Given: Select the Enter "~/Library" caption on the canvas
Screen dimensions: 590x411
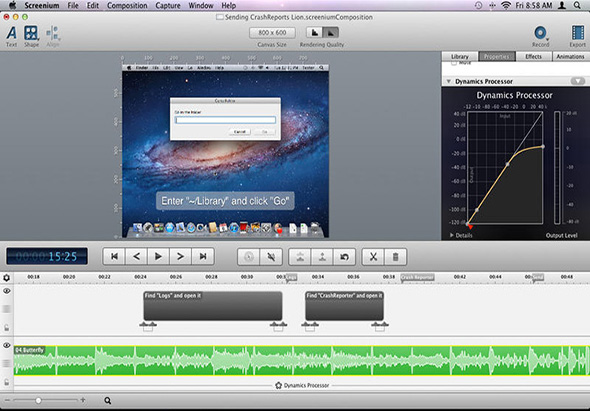Looking at the screenshot, I should pos(225,201).
